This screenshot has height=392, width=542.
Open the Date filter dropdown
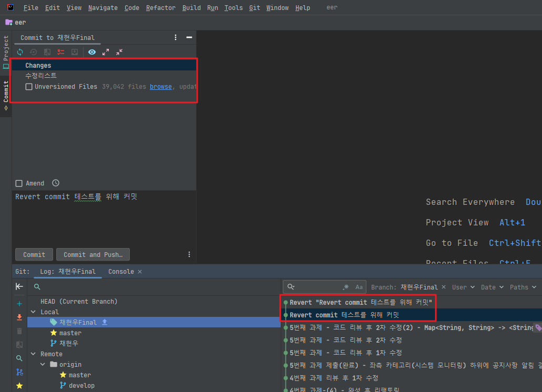pyautogui.click(x=492, y=287)
